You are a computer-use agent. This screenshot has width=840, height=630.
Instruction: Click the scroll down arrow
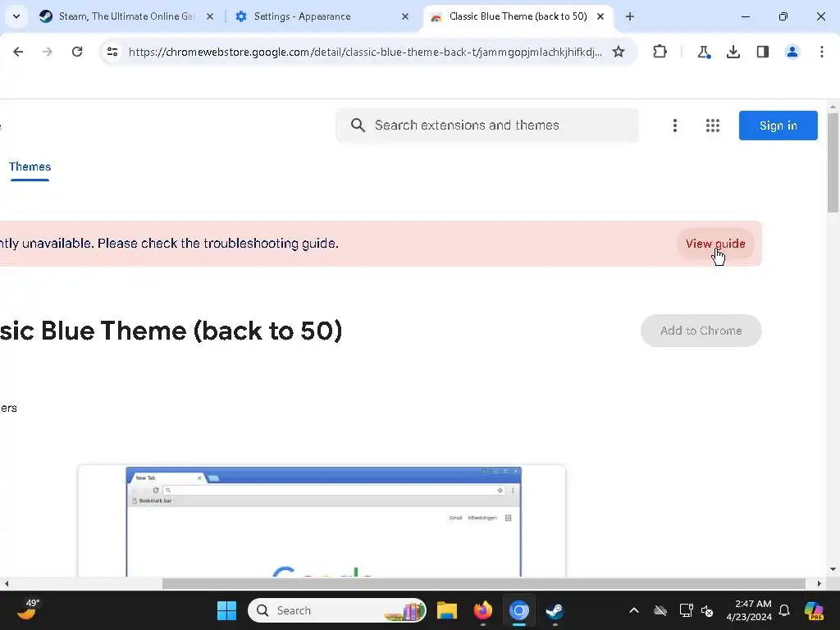pyautogui.click(x=833, y=569)
